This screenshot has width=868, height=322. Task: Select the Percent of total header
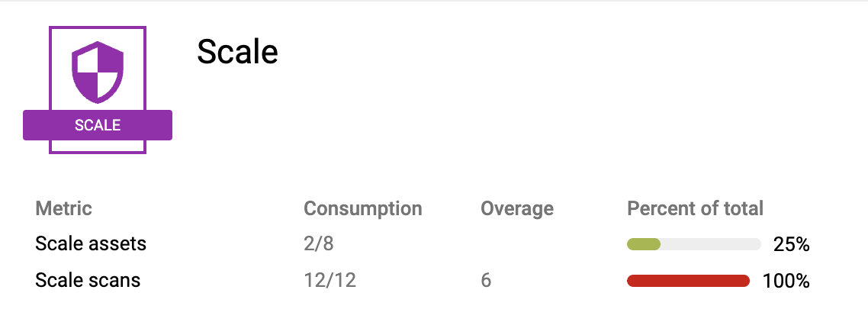(x=695, y=208)
